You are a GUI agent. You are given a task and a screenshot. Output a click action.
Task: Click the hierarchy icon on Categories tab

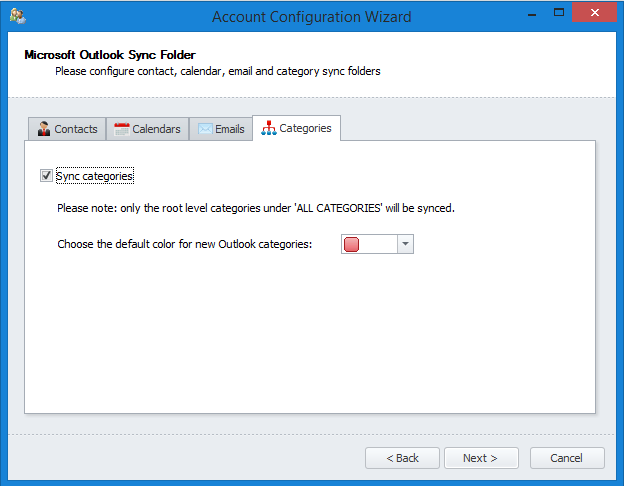click(x=267, y=128)
